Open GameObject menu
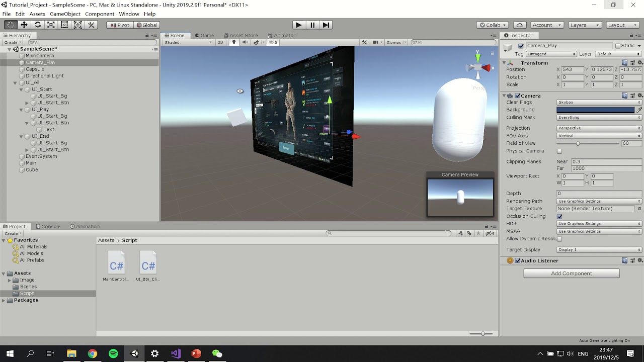 pyautogui.click(x=65, y=14)
